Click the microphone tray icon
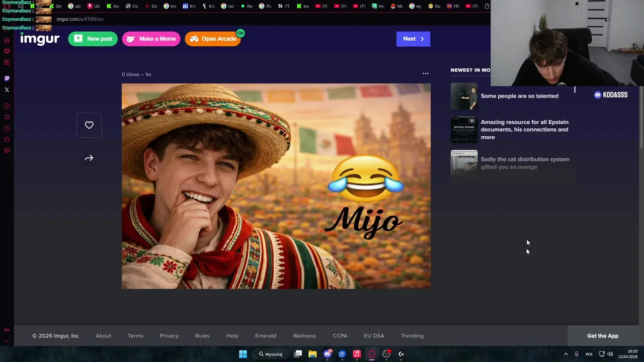Screen dimensions: 644x362 pos(577,354)
